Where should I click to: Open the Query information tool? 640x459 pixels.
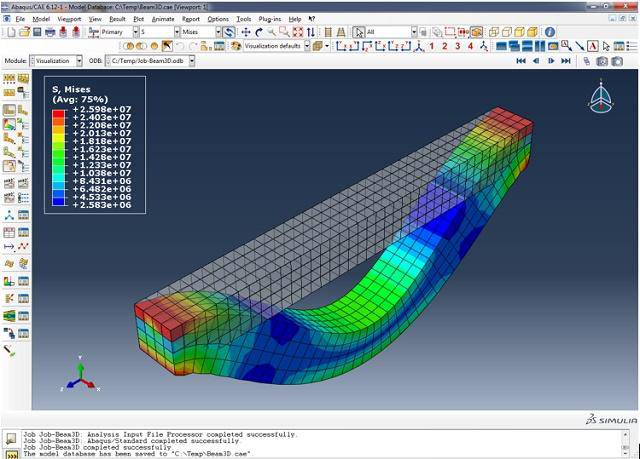549,32
